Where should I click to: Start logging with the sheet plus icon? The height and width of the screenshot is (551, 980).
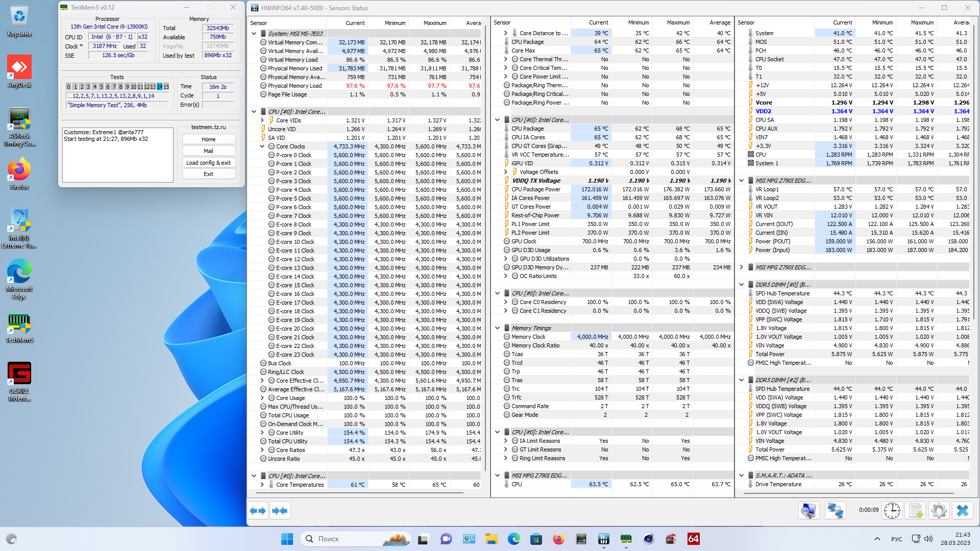point(916,511)
